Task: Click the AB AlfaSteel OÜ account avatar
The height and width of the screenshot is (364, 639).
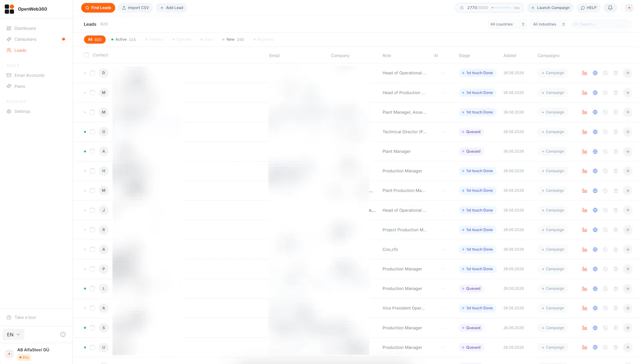Action: click(9, 354)
